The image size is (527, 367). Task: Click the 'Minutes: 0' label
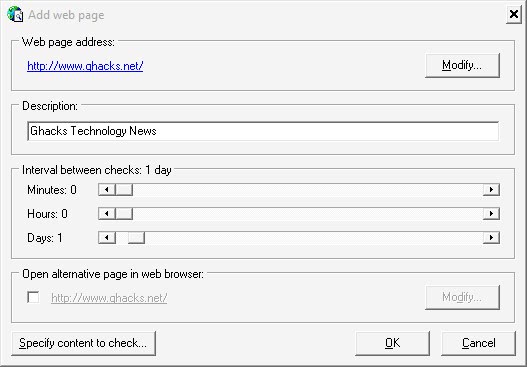[x=52, y=190]
